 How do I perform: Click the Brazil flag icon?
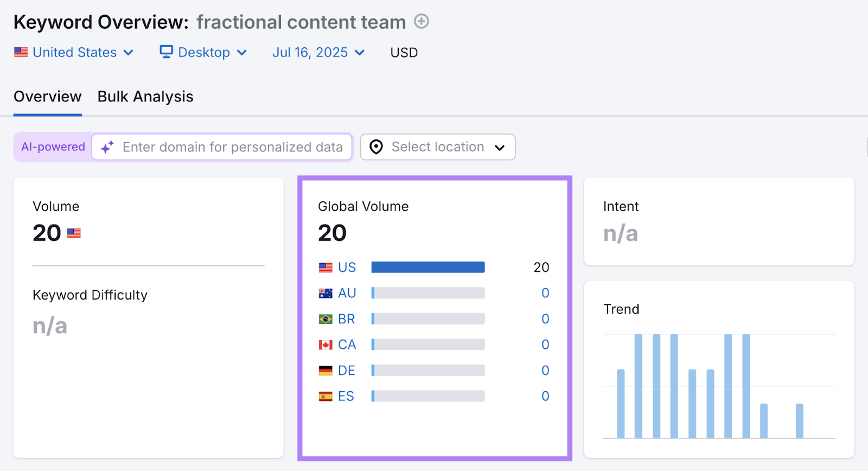click(x=325, y=319)
